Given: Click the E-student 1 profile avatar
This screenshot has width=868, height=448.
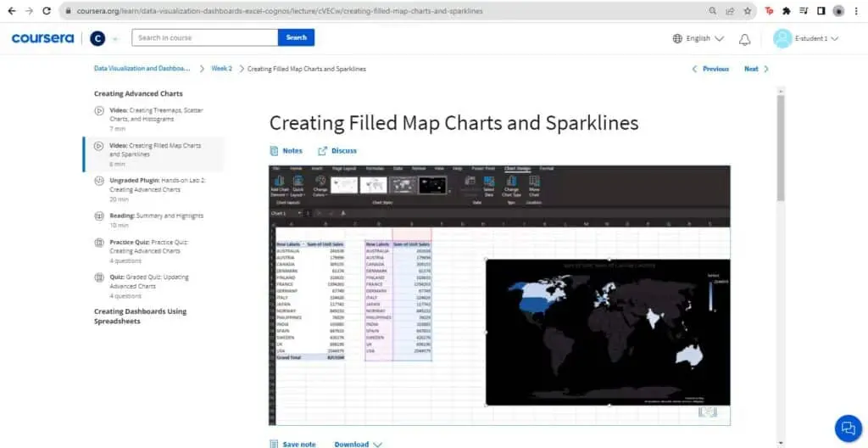Looking at the screenshot, I should (782, 38).
